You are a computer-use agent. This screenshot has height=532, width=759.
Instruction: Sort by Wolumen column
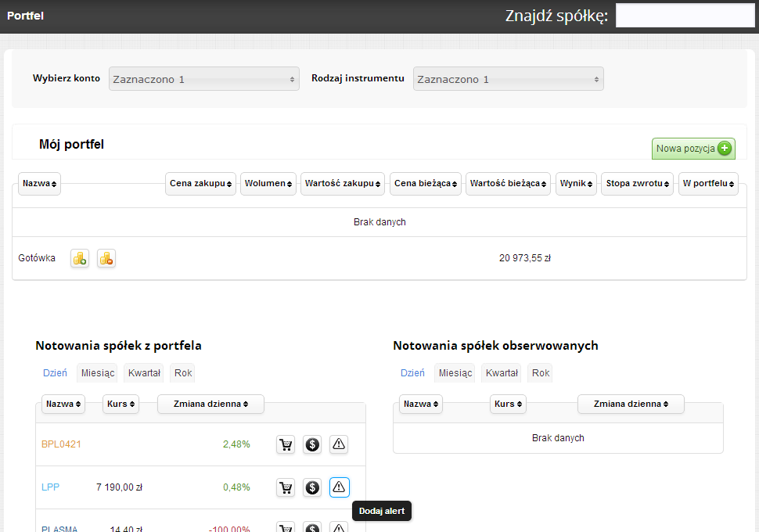pos(268,184)
